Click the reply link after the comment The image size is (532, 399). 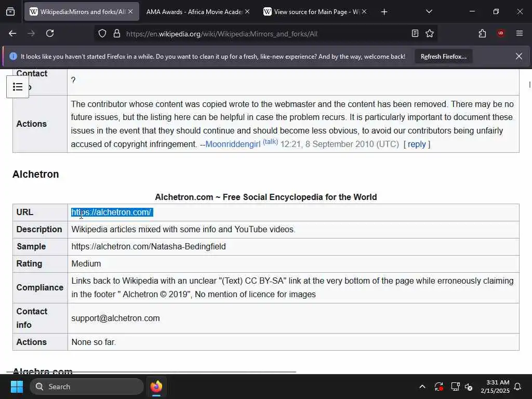pyautogui.click(x=417, y=144)
